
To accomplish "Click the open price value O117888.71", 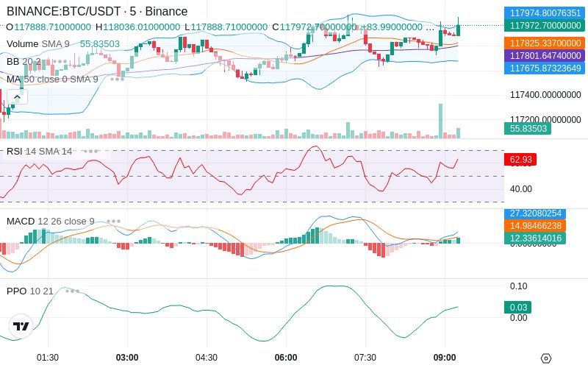I will (x=49, y=27).
